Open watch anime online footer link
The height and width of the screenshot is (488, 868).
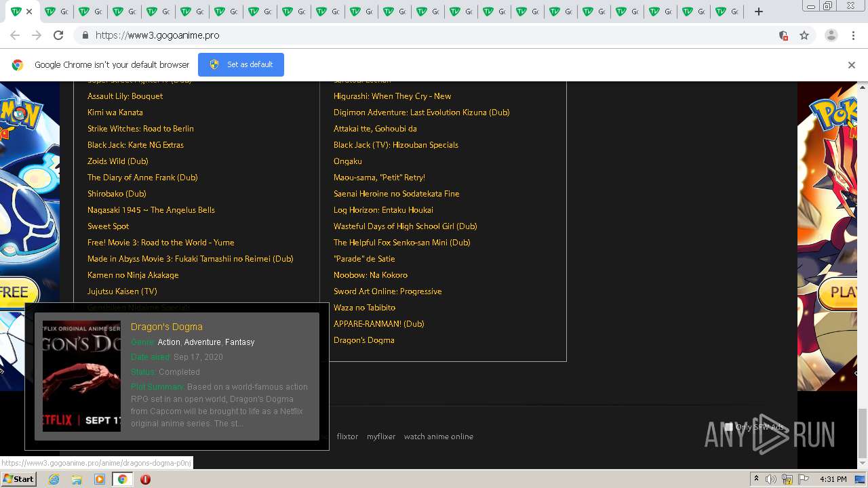(x=439, y=436)
